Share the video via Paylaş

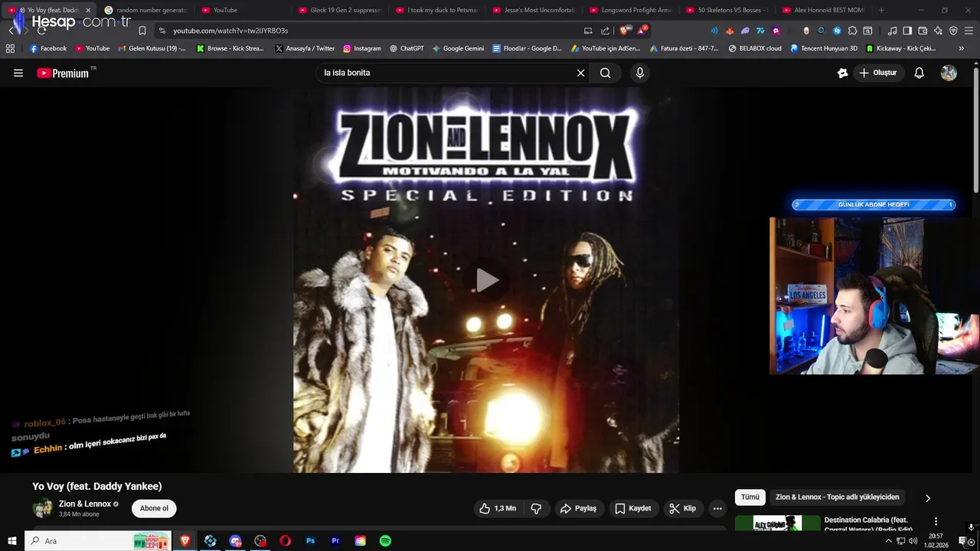tap(578, 508)
